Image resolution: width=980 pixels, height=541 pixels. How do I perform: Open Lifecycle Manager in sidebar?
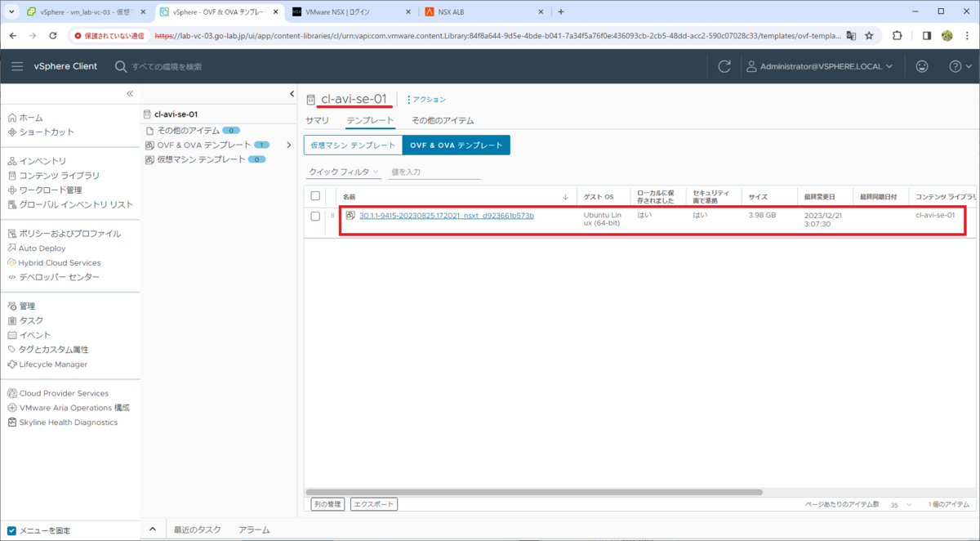47,364
